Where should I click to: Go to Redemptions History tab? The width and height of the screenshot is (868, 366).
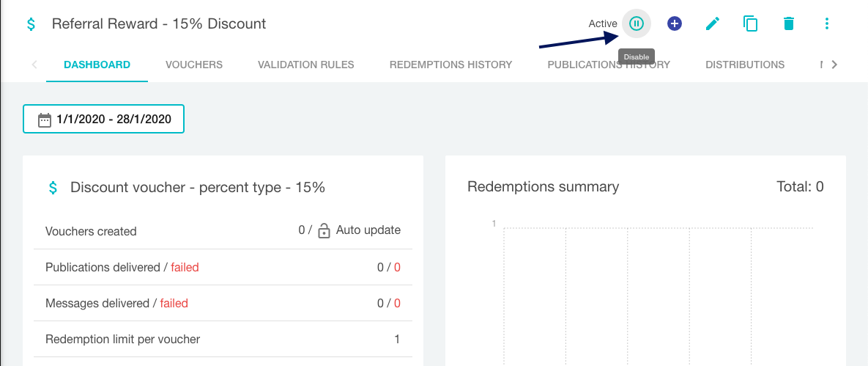tap(450, 65)
